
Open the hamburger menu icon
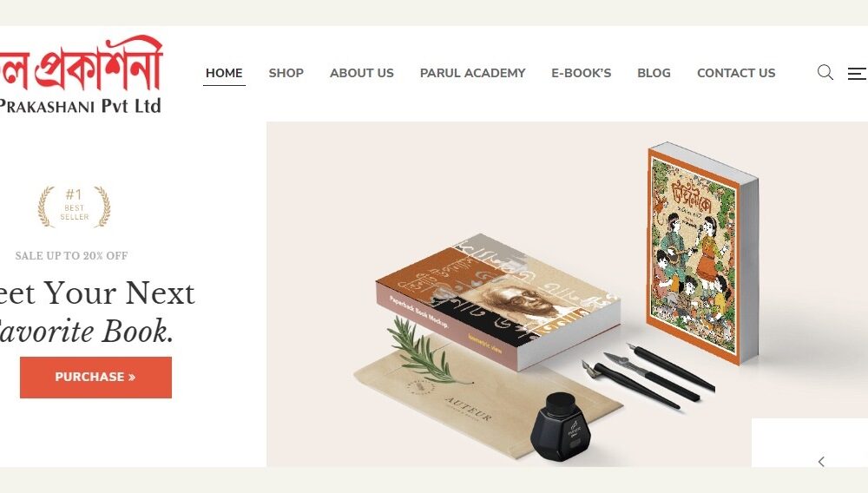pos(857,73)
